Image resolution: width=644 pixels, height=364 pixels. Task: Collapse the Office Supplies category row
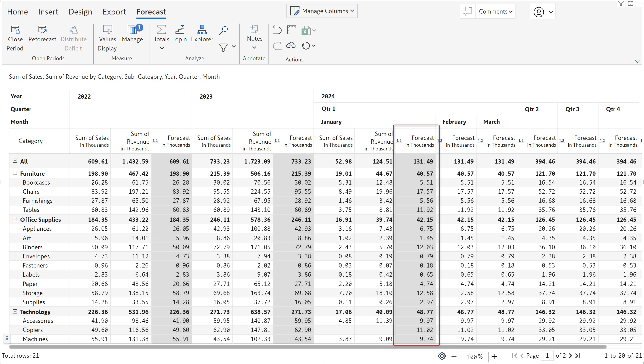click(15, 219)
